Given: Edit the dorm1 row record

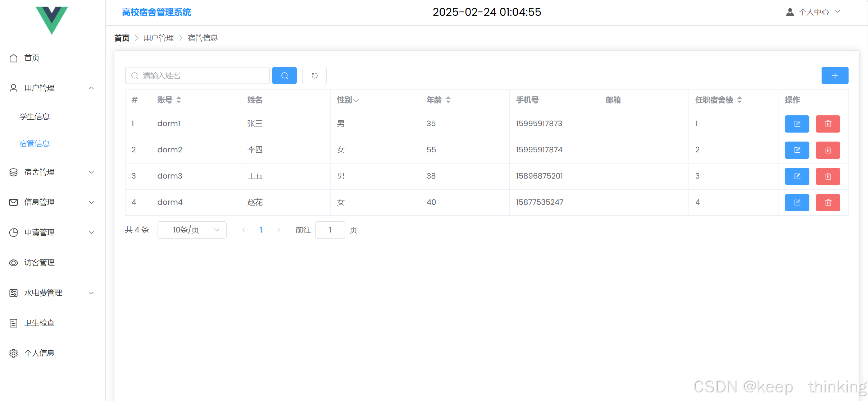Looking at the screenshot, I should point(797,124).
